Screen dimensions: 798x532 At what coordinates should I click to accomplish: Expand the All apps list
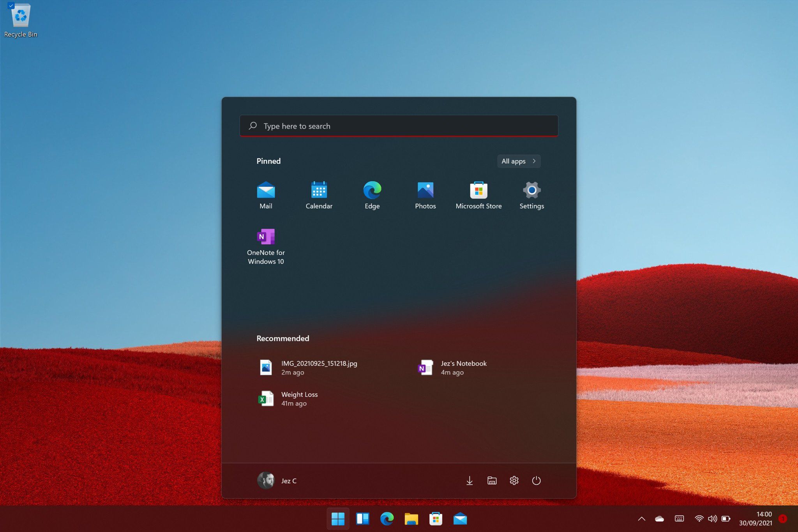tap(518, 161)
